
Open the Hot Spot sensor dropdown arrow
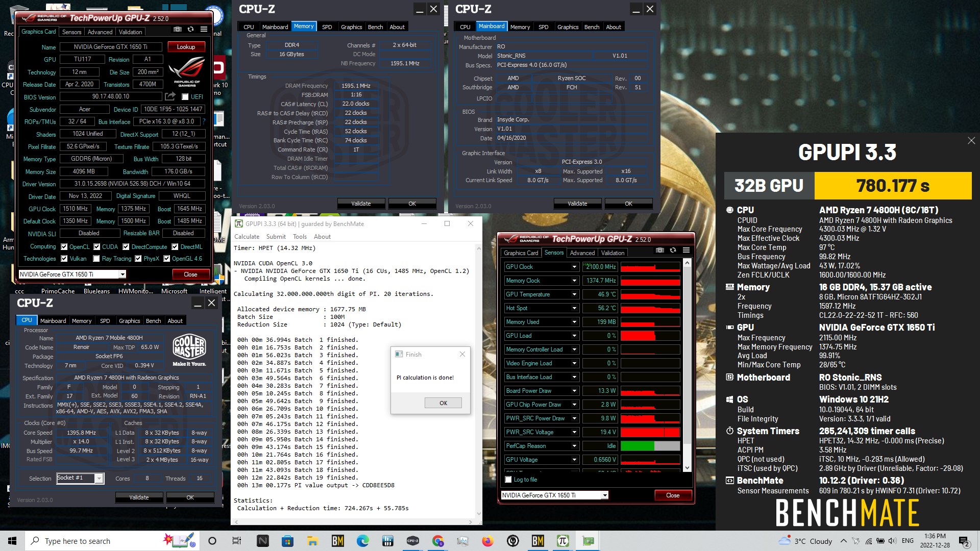[574, 308]
